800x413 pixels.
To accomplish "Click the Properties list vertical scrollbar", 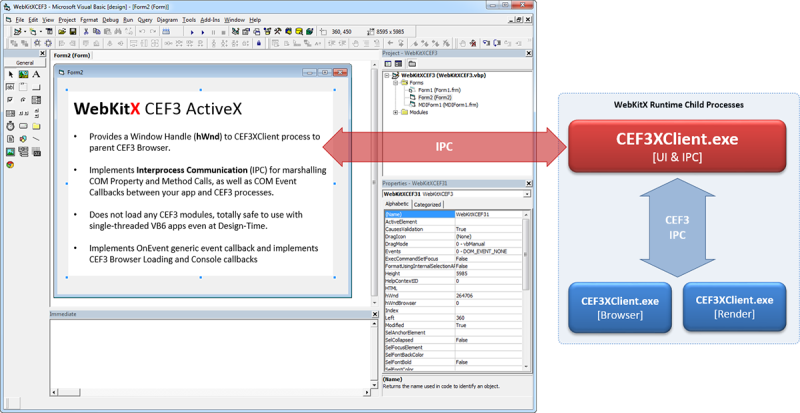I will coord(527,291).
